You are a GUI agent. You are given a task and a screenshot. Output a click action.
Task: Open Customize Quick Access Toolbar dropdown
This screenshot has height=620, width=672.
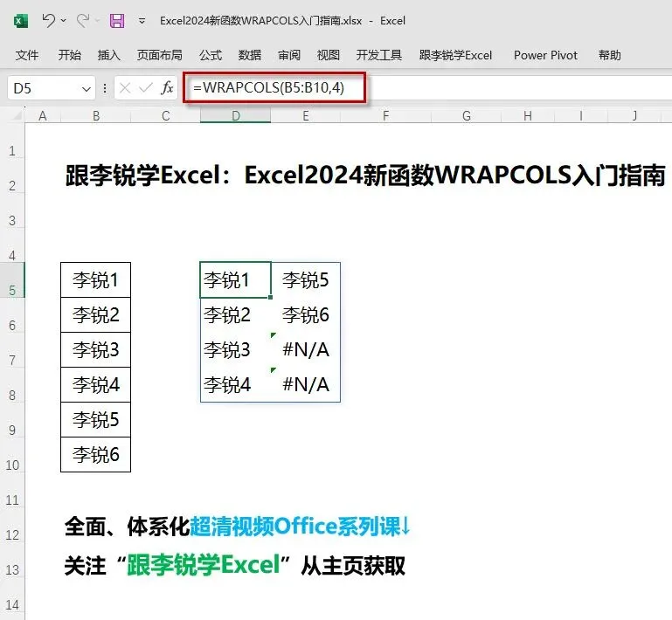(x=142, y=21)
